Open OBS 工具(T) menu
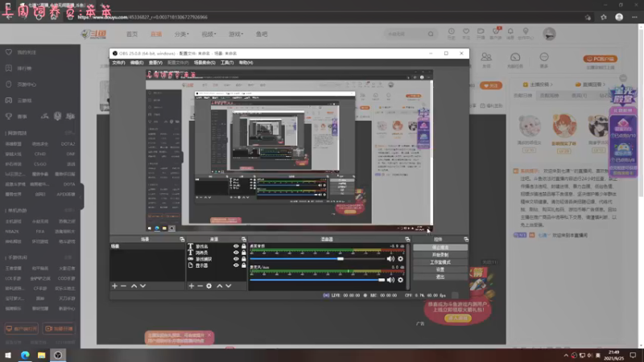The image size is (644, 362). click(227, 63)
